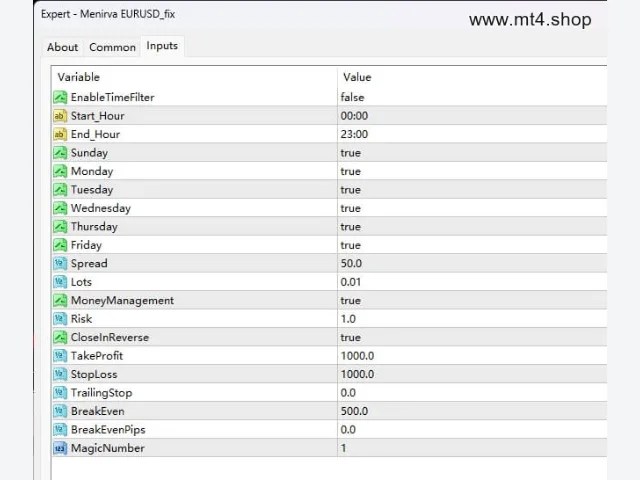Click the MoneyManagement boolean icon

tap(60, 300)
